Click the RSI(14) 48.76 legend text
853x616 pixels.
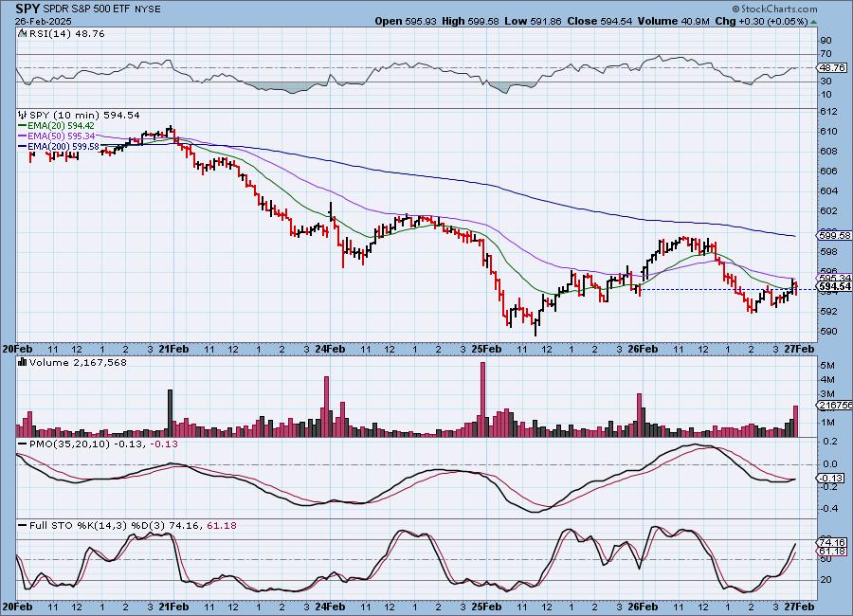pos(66,33)
